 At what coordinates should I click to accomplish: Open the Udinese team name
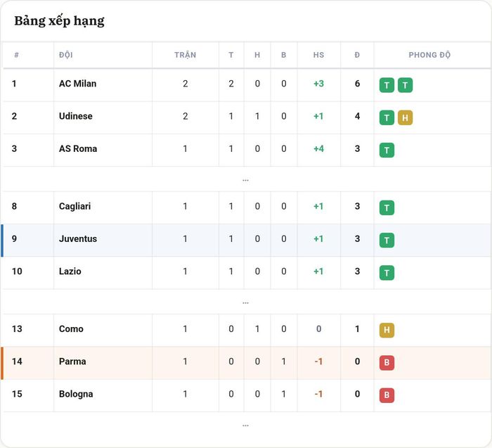pos(76,116)
